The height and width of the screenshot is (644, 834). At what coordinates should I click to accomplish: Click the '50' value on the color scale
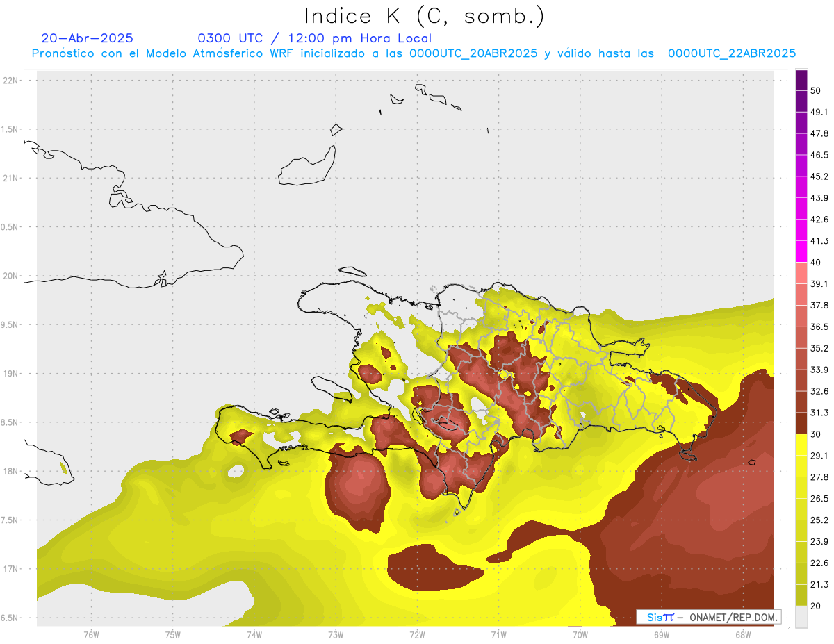pyautogui.click(x=816, y=91)
